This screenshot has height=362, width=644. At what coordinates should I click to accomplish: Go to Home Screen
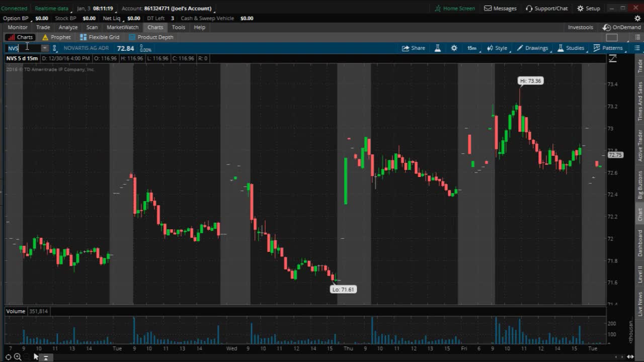click(455, 9)
